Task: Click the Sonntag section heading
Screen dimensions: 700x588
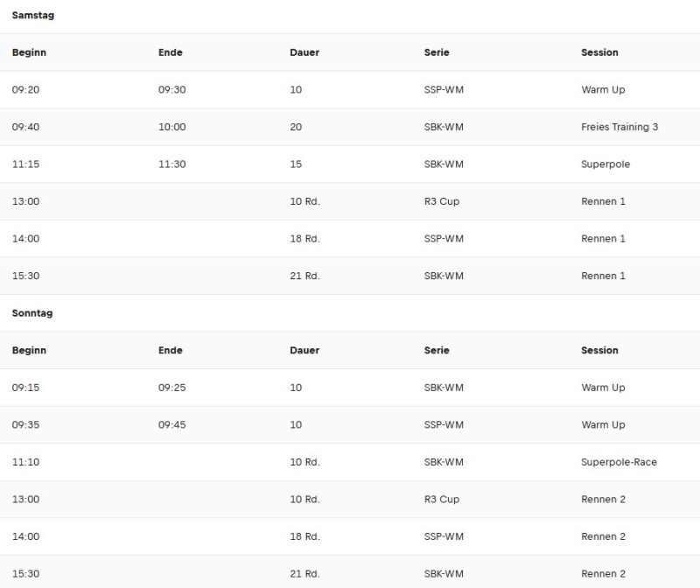Action: click(x=32, y=313)
